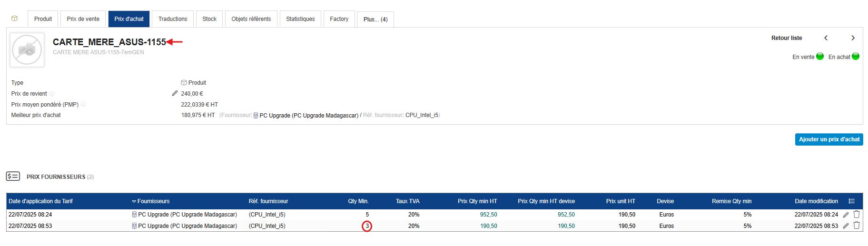
Task: Click the 952,50 value in Prix Qty min HT devise
Action: pyautogui.click(x=566, y=215)
